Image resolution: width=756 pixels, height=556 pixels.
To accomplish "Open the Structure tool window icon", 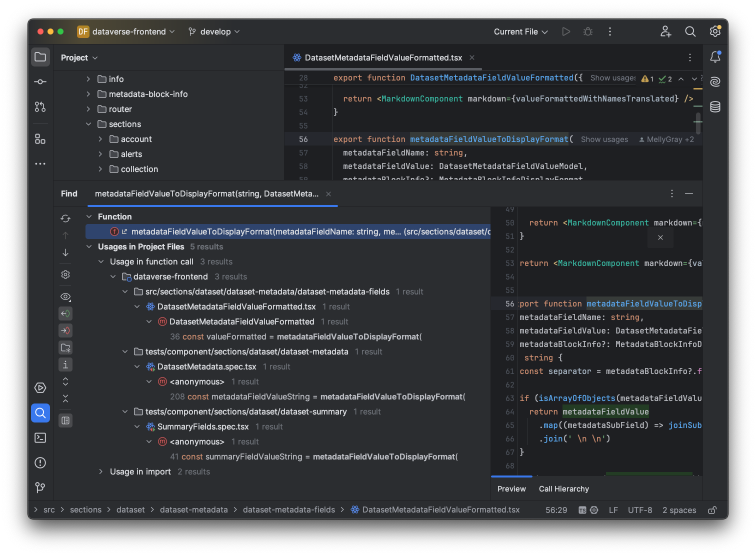I will click(40, 139).
